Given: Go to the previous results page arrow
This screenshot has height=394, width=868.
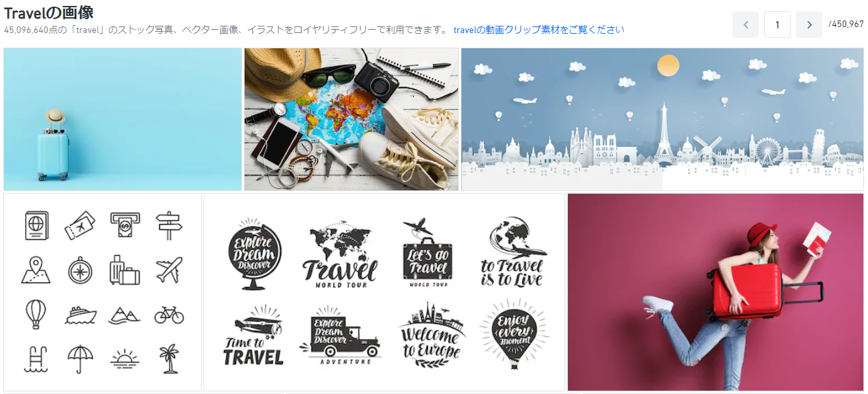Looking at the screenshot, I should [746, 24].
